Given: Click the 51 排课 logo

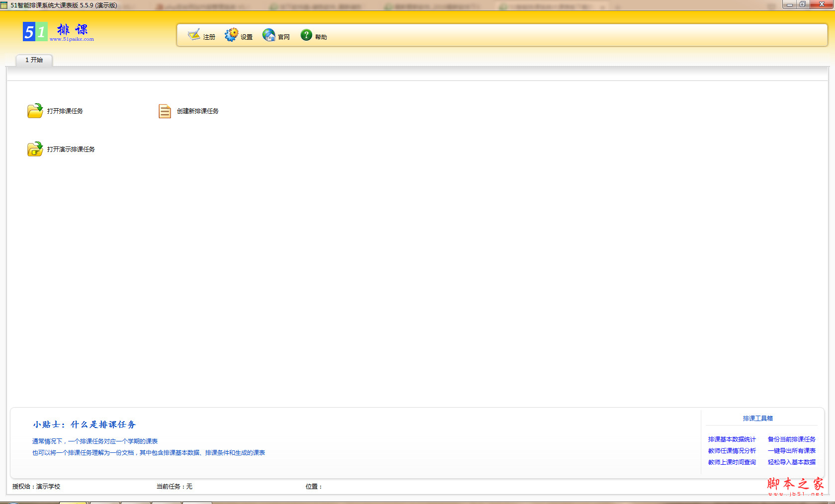Looking at the screenshot, I should pyautogui.click(x=58, y=32).
